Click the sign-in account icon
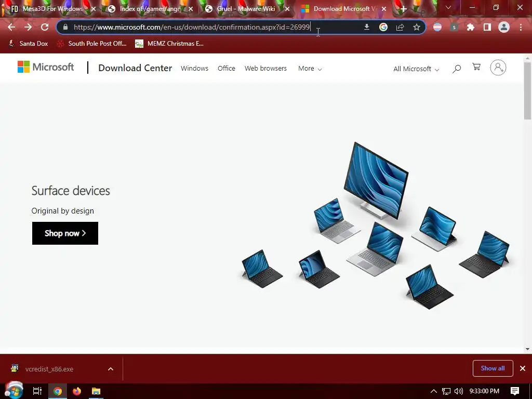Image resolution: width=532 pixels, height=399 pixels. click(498, 68)
